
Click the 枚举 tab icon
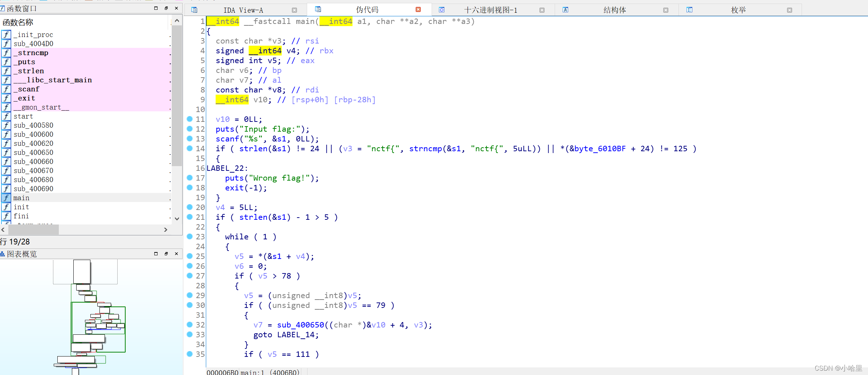pyautogui.click(x=689, y=10)
